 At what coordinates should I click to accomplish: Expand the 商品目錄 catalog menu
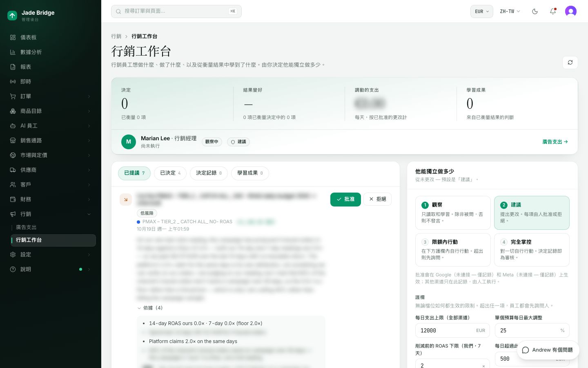(x=51, y=111)
